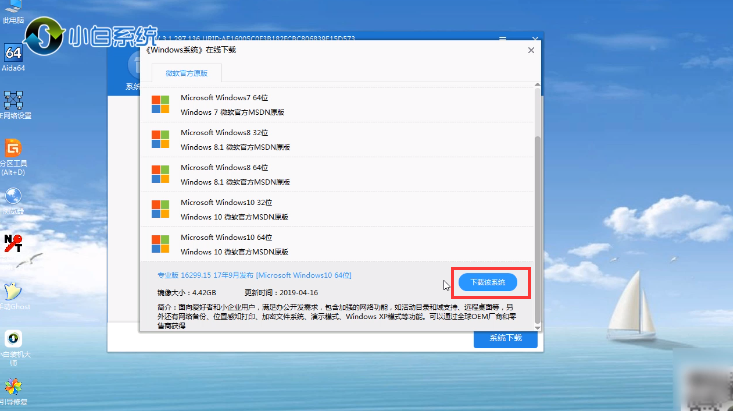
Task: Click the Windows10 64位 logo icon
Action: tap(160, 244)
